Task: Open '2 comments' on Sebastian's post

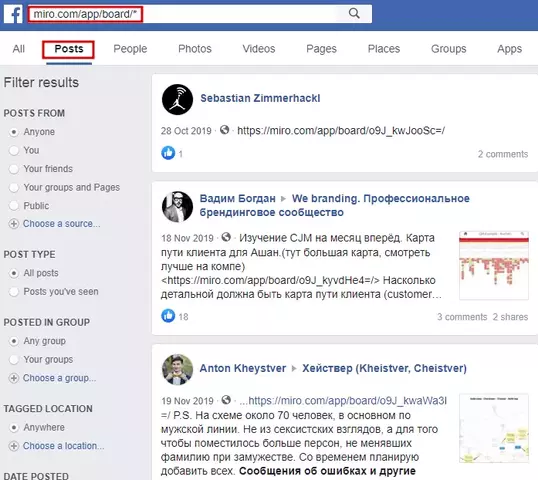Action: point(503,154)
